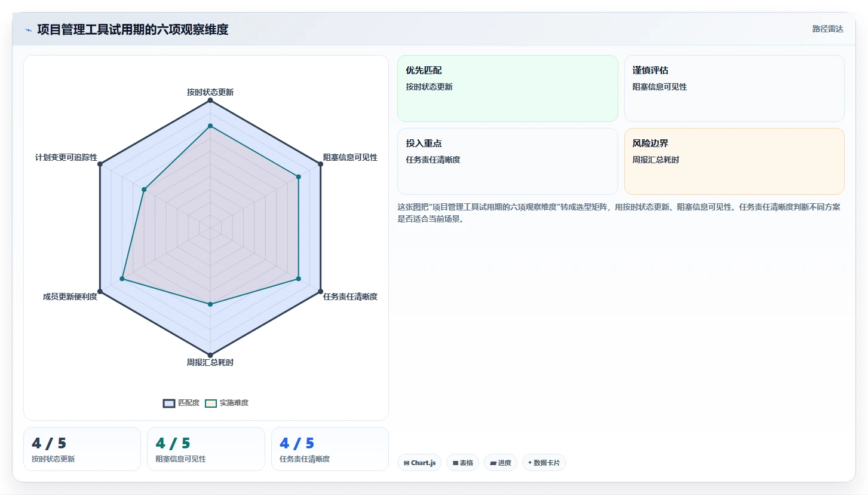Image resolution: width=868 pixels, height=495 pixels.
Task: Click the dark 匹配度 point at 计划变更可追踪性
Action: point(100,164)
